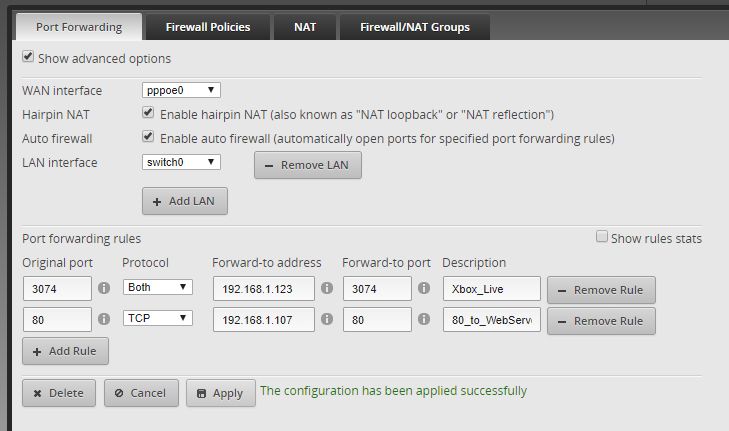This screenshot has width=729, height=431.
Task: Click the Xbox_Live description field
Action: point(490,289)
